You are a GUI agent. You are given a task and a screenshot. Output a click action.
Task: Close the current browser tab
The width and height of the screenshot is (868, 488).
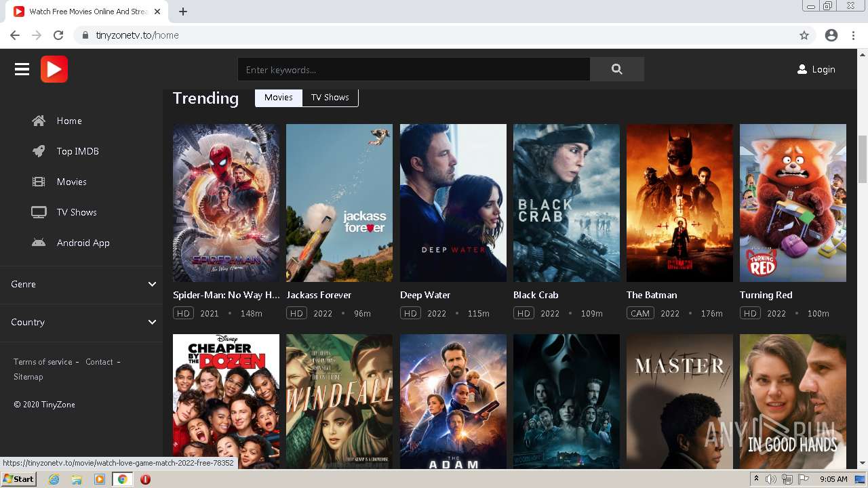[157, 12]
